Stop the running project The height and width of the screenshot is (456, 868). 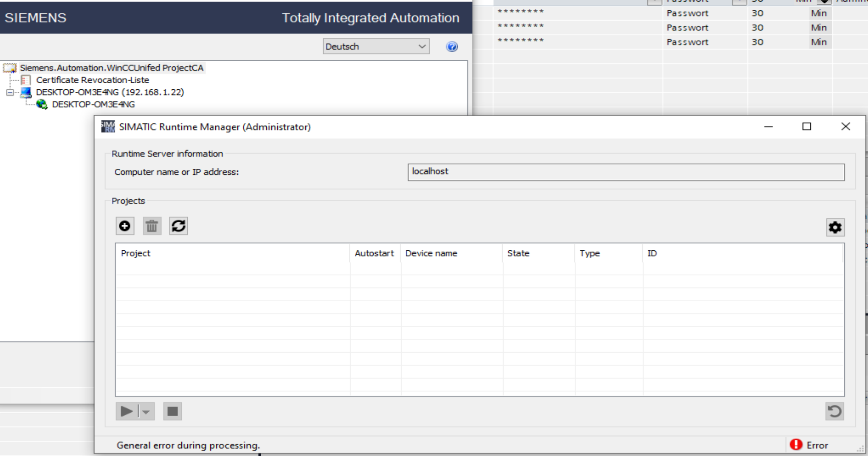172,411
